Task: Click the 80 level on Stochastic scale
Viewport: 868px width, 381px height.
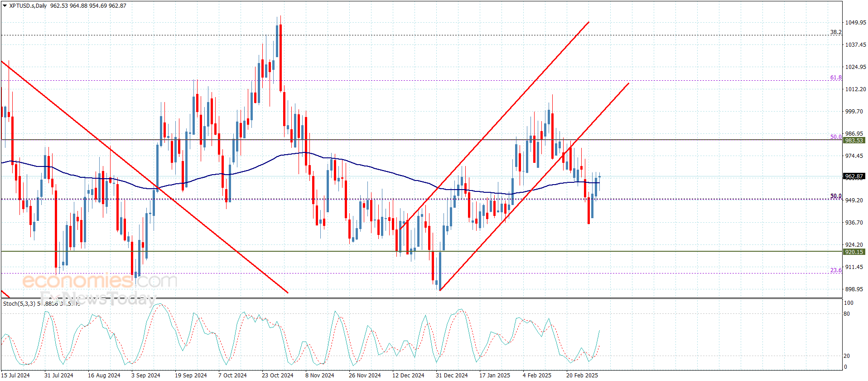Action: pyautogui.click(x=847, y=314)
